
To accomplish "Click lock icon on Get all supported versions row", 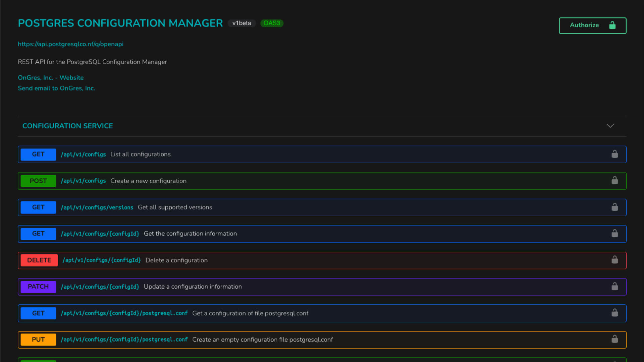I will 614,207.
